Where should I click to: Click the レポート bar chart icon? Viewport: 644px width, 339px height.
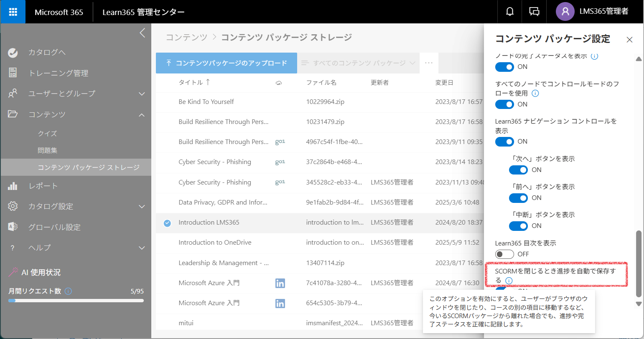(x=13, y=186)
